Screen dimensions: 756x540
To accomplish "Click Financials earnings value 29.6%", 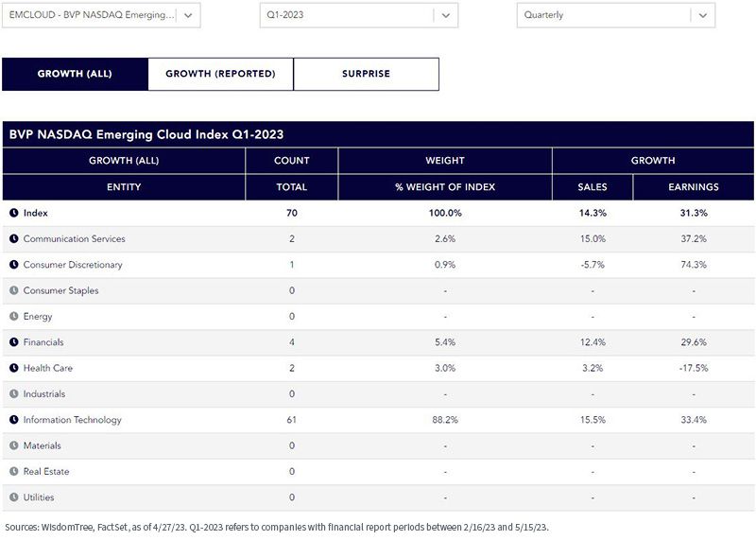I will [694, 342].
